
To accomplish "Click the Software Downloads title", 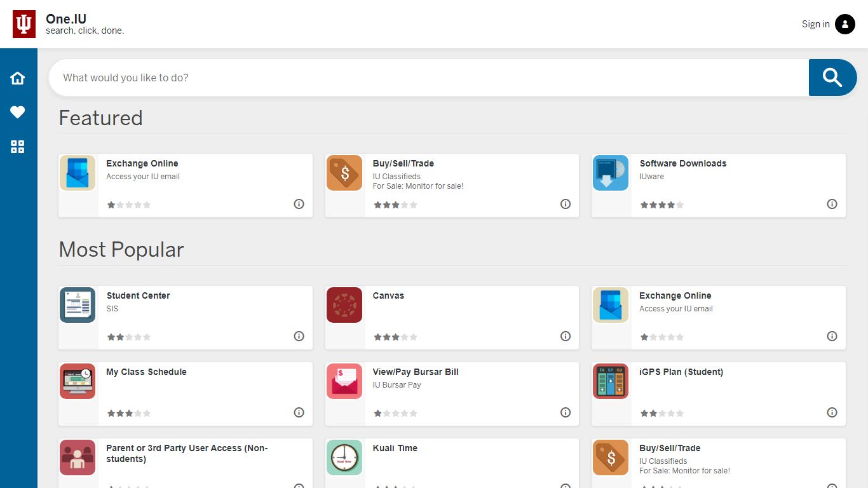I will click(x=683, y=163).
